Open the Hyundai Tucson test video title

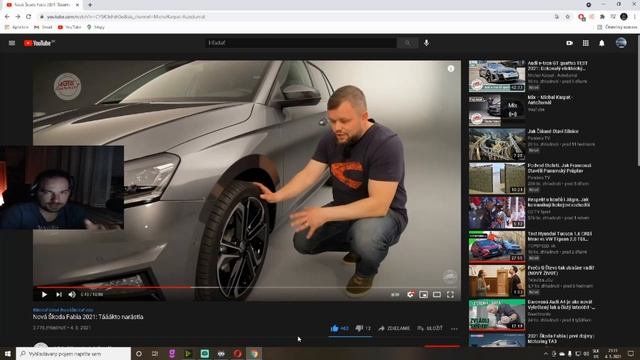tap(560, 236)
